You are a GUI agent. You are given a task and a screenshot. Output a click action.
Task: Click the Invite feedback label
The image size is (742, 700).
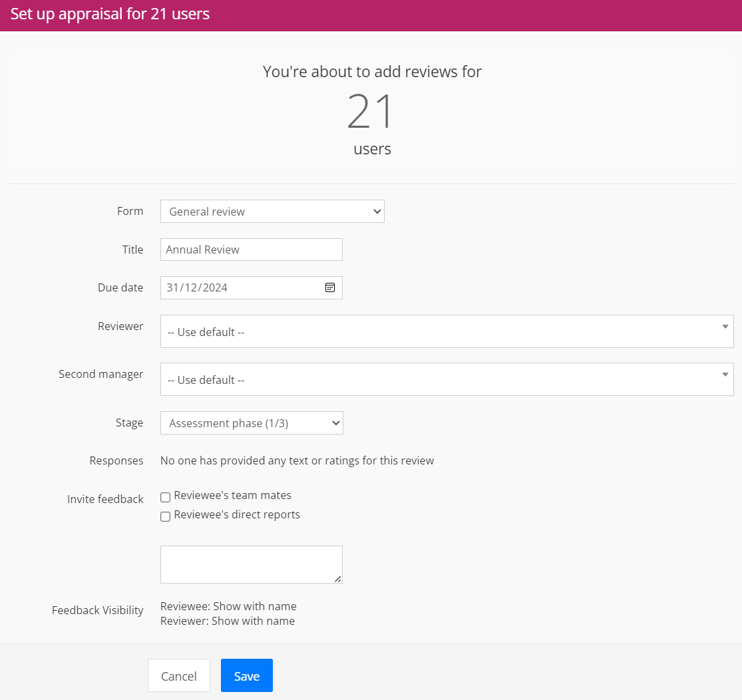coord(105,499)
